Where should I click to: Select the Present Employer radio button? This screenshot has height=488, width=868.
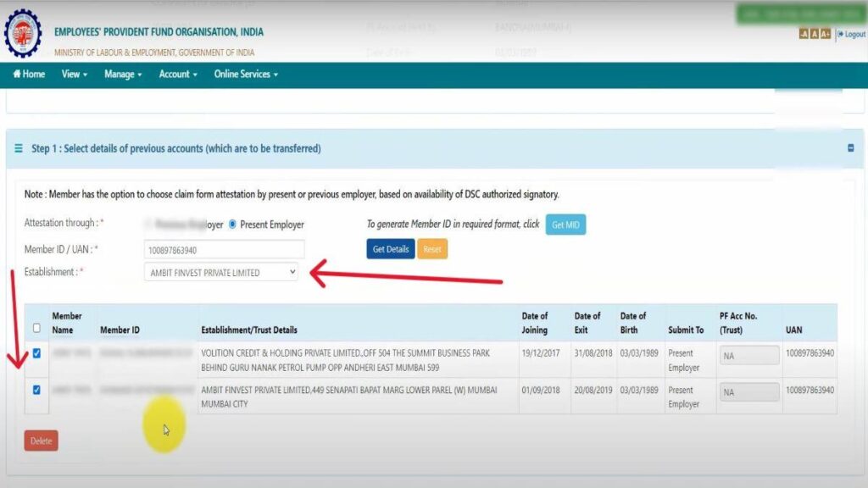click(232, 224)
